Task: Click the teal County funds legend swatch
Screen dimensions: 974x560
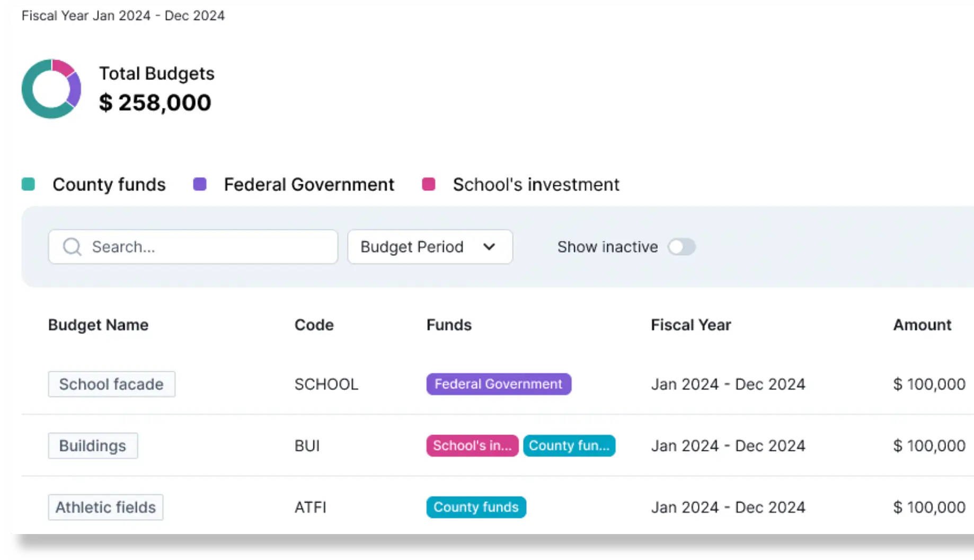Action: (28, 184)
